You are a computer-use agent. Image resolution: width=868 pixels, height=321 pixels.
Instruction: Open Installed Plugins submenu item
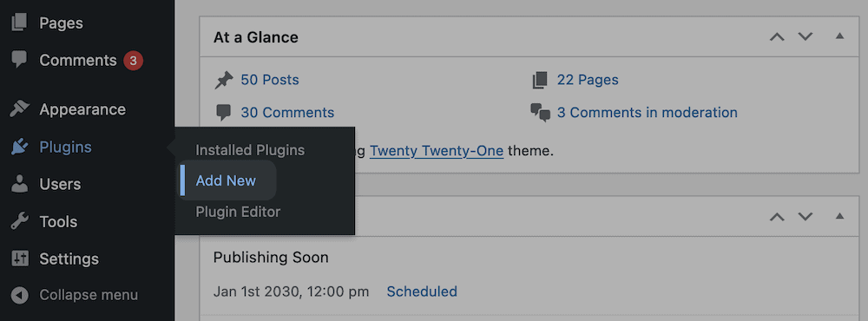pos(250,150)
